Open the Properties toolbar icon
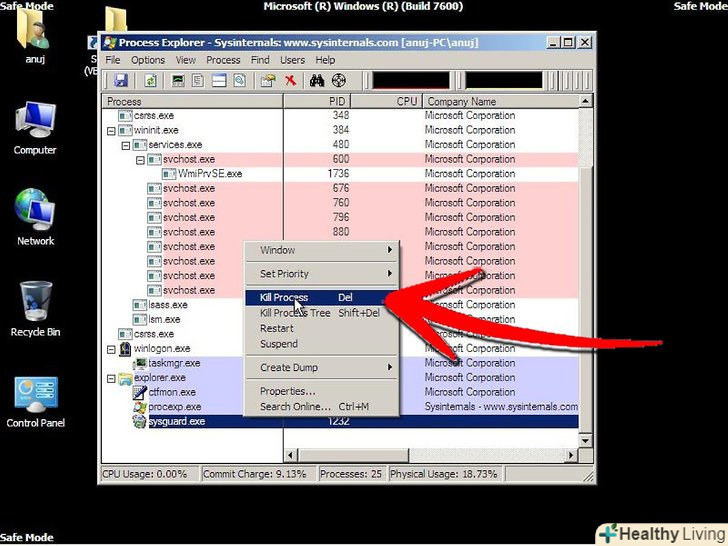Screen dimensions: 728x546 268,81
